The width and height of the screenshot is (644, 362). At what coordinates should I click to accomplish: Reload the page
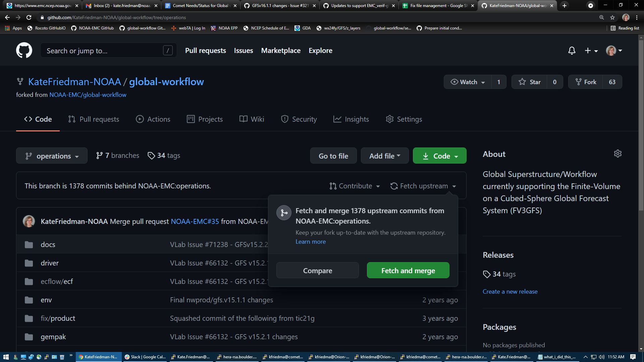click(29, 17)
